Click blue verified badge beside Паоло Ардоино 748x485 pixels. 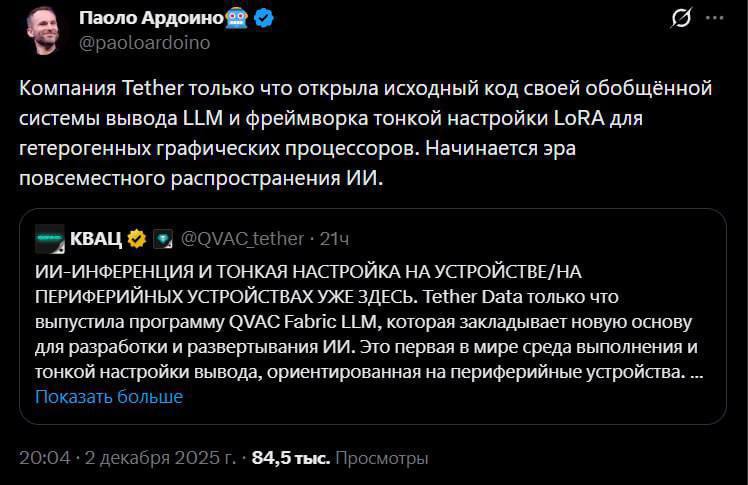pyautogui.click(x=265, y=18)
